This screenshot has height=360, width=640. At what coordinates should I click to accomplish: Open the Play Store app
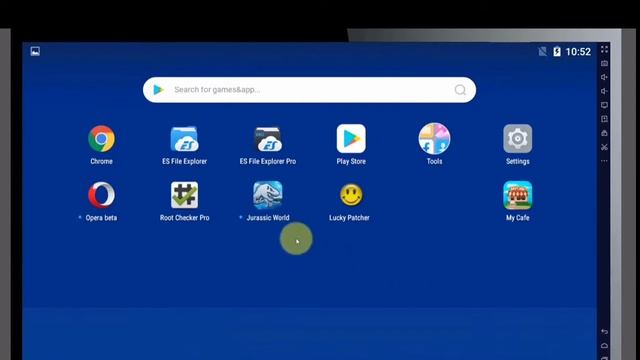[x=351, y=139]
